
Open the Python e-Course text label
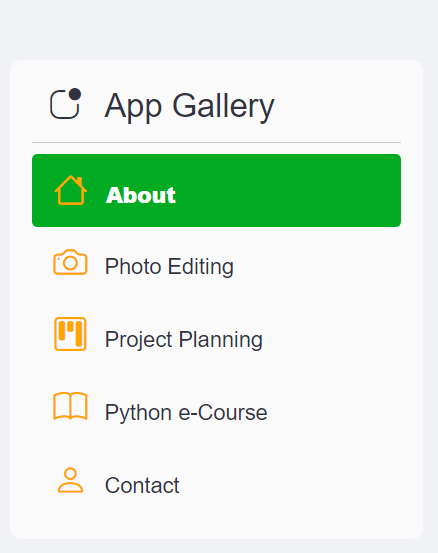click(x=186, y=413)
